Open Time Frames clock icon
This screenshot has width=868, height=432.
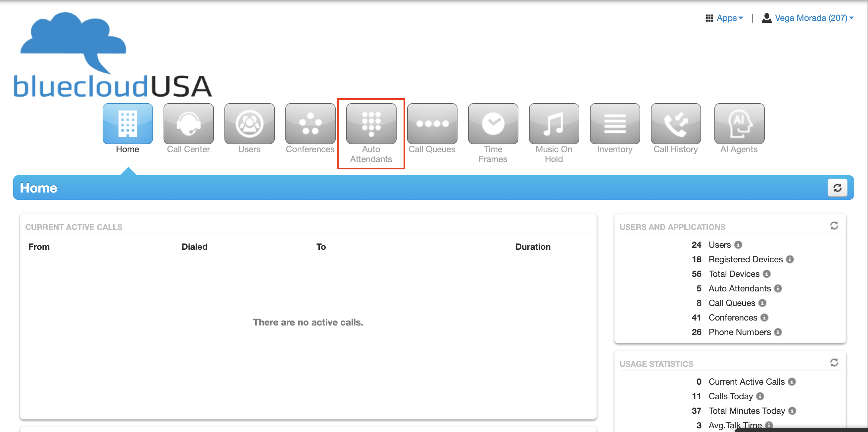coord(493,124)
